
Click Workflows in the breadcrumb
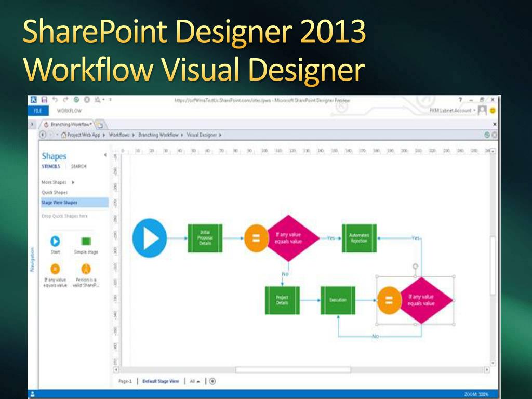pos(119,135)
